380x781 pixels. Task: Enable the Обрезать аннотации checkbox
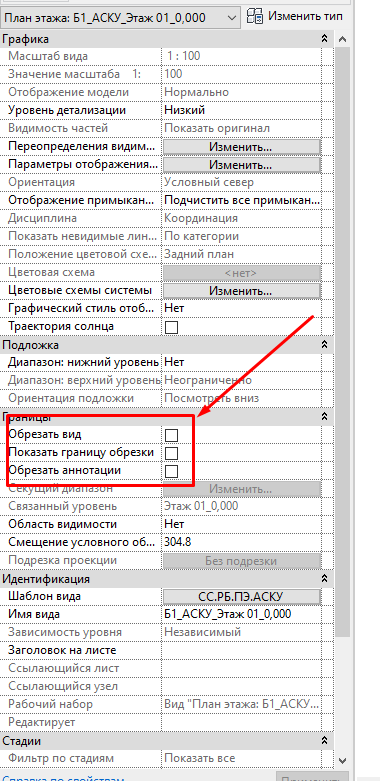[x=171, y=471]
